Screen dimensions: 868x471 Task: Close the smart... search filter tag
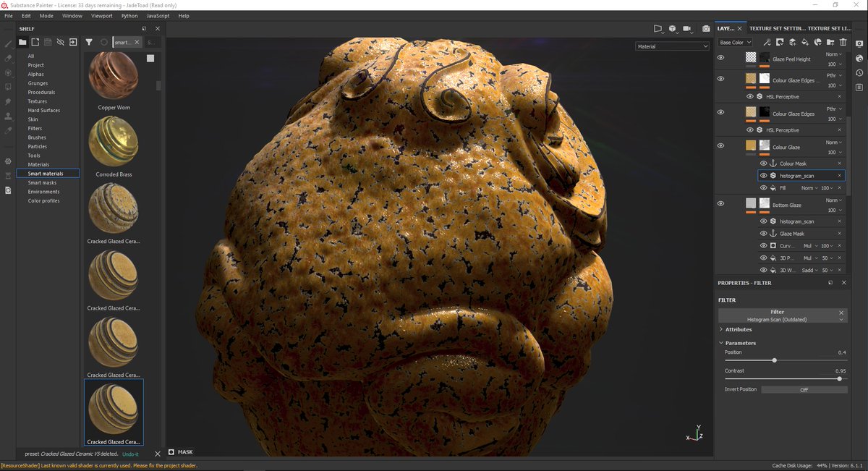click(x=136, y=42)
